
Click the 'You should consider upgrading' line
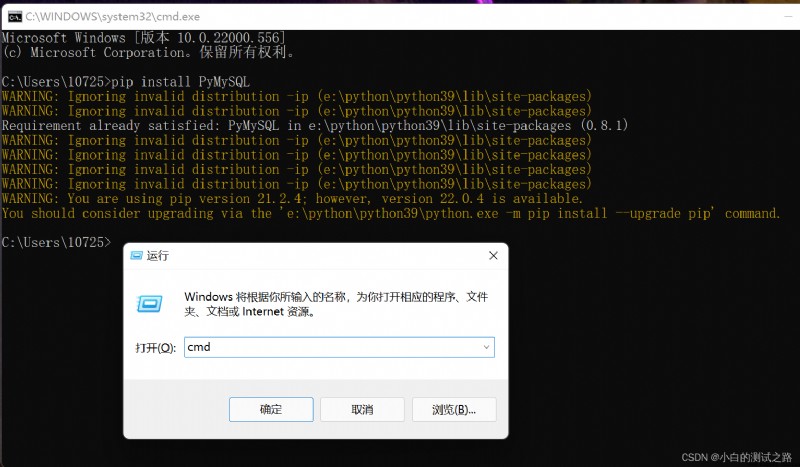391,213
